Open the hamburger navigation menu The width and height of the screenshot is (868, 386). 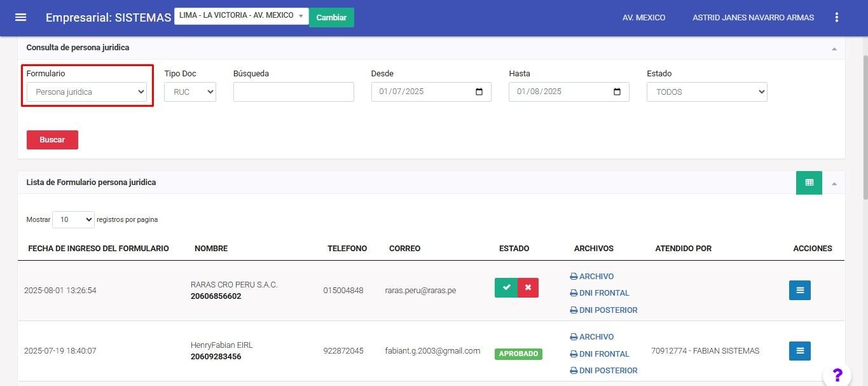(x=20, y=17)
